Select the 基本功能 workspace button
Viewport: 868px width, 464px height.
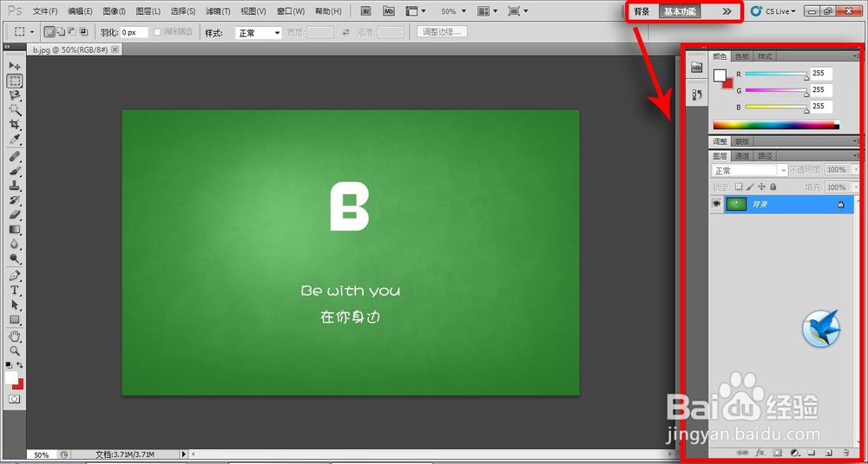[x=680, y=11]
